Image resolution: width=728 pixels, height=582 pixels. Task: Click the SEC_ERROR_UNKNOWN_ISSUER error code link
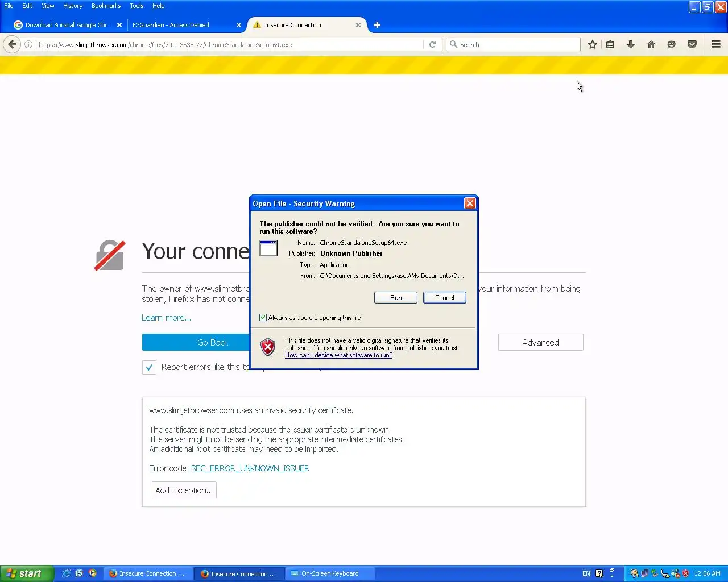click(250, 468)
